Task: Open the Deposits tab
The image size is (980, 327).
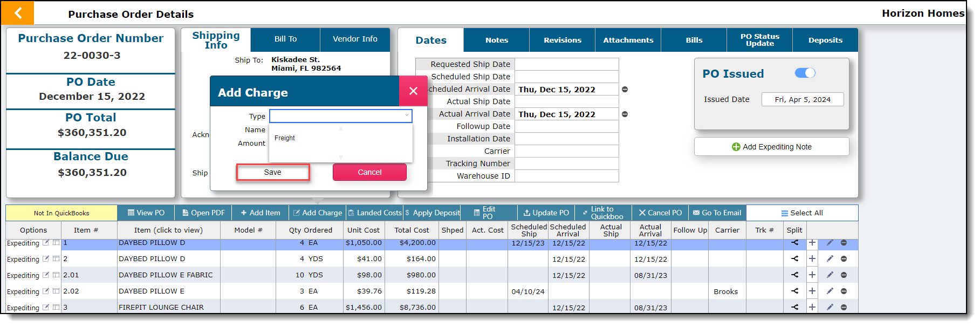Action: [825, 40]
